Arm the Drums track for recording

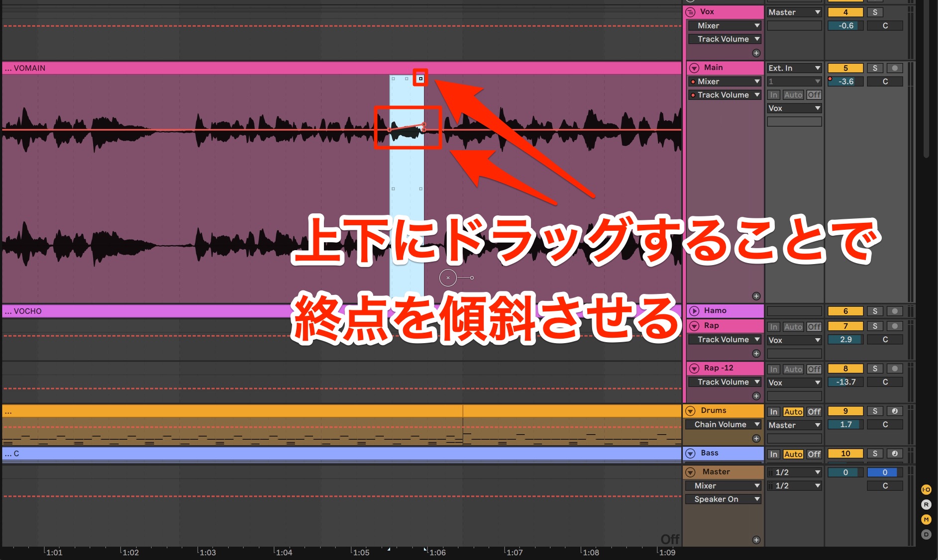point(895,411)
